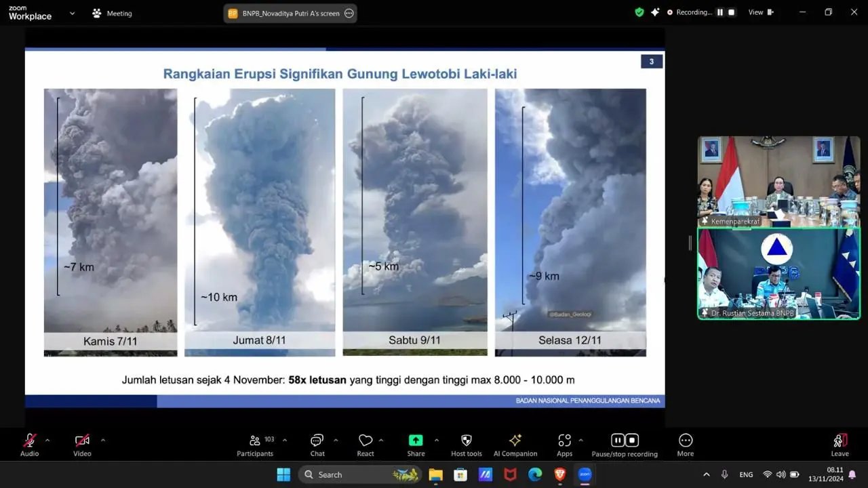The height and width of the screenshot is (488, 868).
Task: Select the Kemenparekraf video thumbnail
Action: pos(778,181)
